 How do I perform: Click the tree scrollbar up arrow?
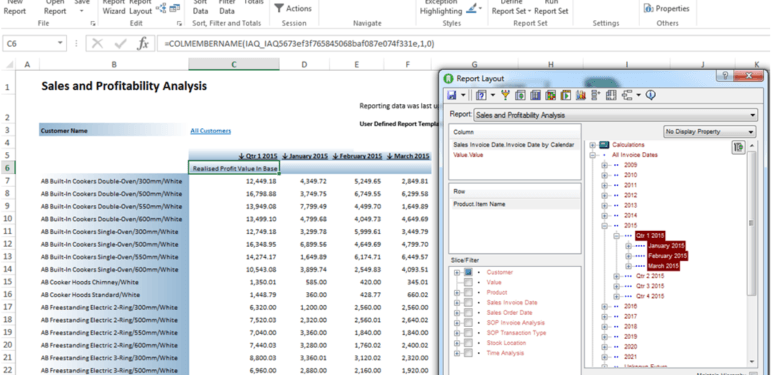752,146
